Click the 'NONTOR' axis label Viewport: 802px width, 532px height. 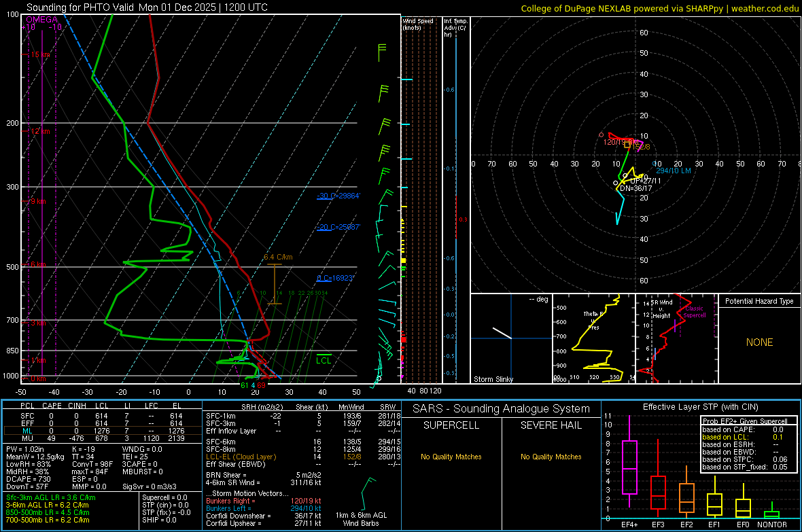click(x=772, y=525)
